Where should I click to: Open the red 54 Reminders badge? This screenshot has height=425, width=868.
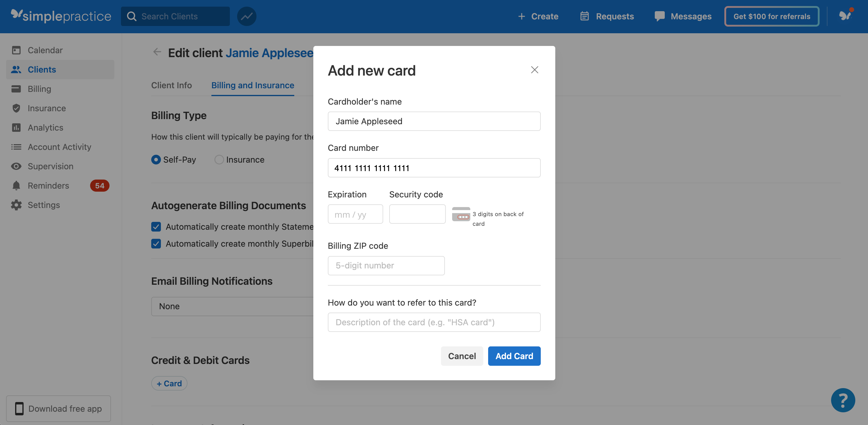coord(100,186)
